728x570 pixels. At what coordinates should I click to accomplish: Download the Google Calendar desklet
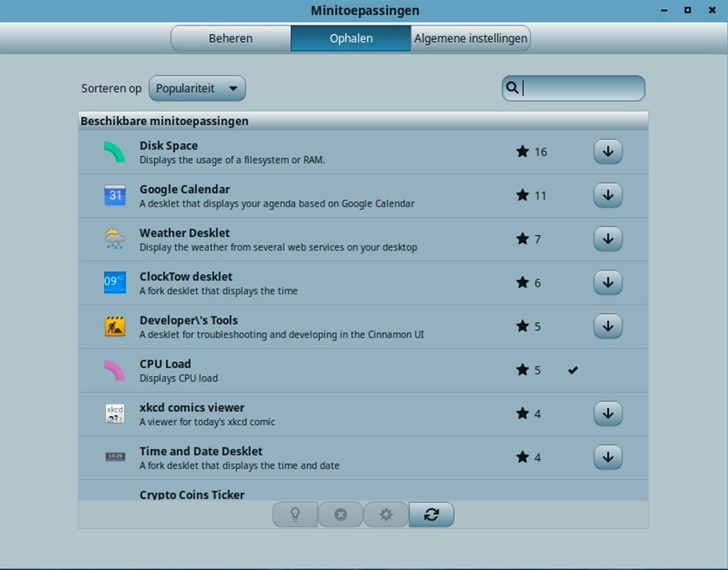[x=608, y=195]
